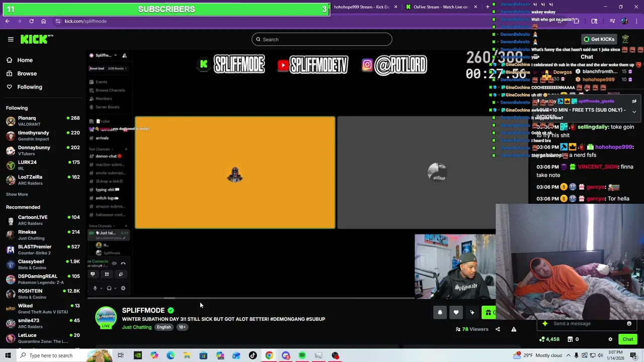Toggle stream notifications bell
Image resolution: width=644 pixels, height=362 pixels.
[x=440, y=313]
